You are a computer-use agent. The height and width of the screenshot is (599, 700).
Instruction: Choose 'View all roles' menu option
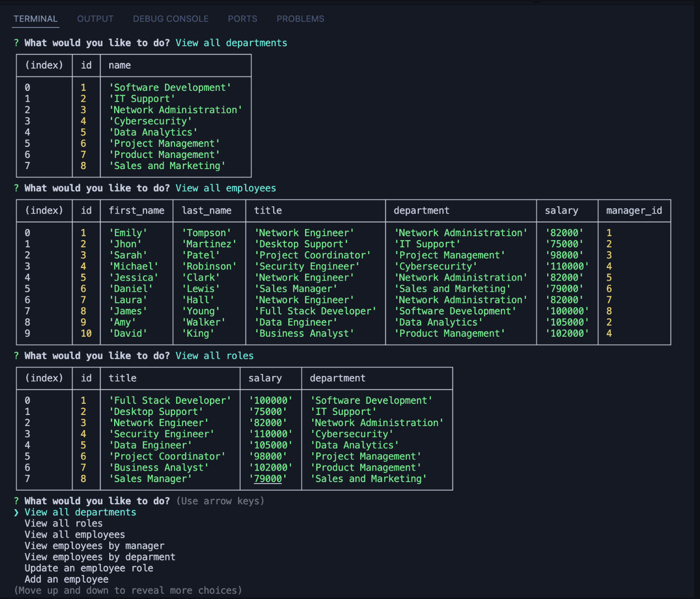point(63,524)
